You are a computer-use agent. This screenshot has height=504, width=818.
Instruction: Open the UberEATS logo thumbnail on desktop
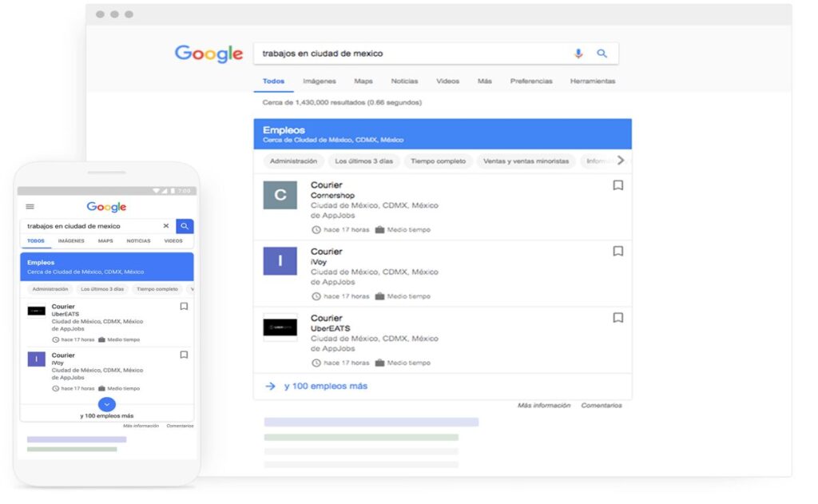[280, 327]
